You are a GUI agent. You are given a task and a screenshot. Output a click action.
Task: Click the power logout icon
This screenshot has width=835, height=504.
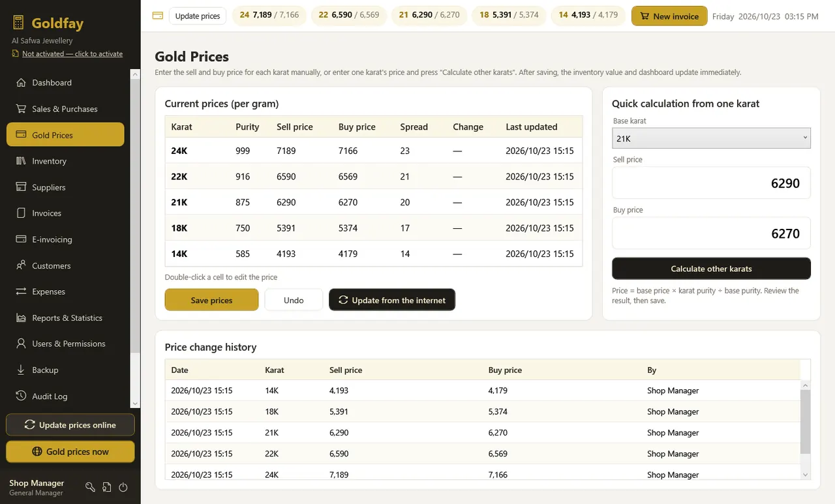(x=123, y=487)
